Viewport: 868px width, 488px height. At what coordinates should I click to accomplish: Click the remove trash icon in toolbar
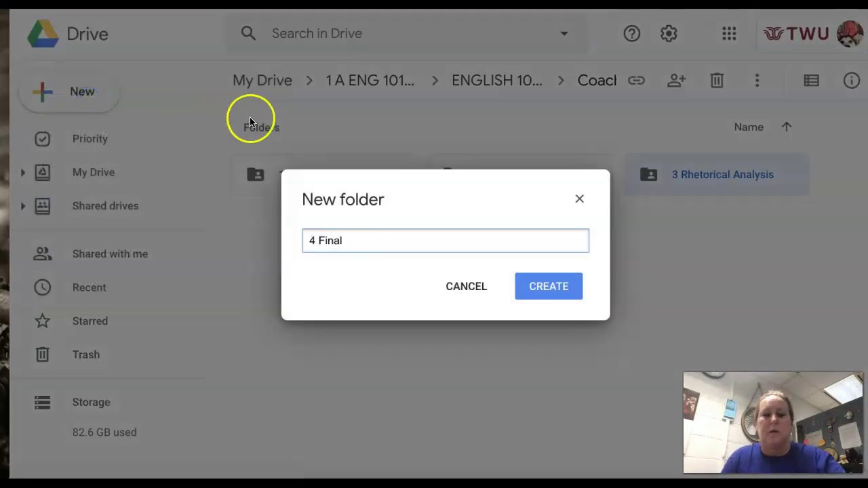[x=717, y=81]
